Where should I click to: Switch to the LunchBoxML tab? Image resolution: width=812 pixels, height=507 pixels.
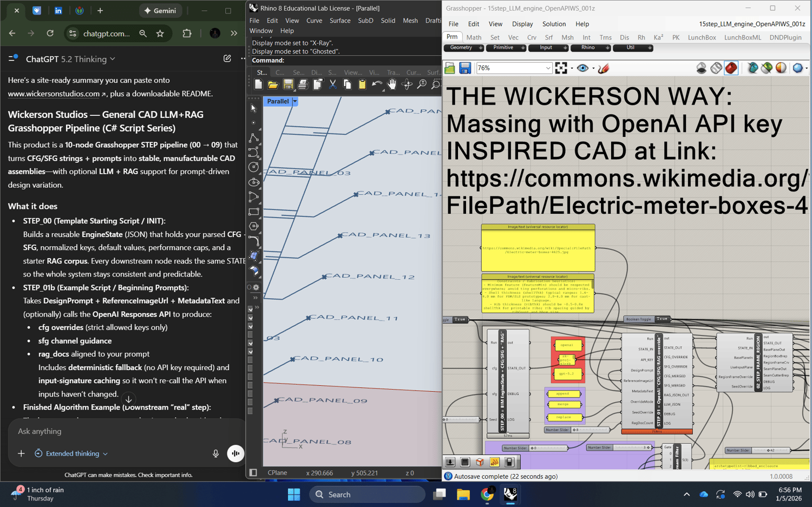pos(742,37)
